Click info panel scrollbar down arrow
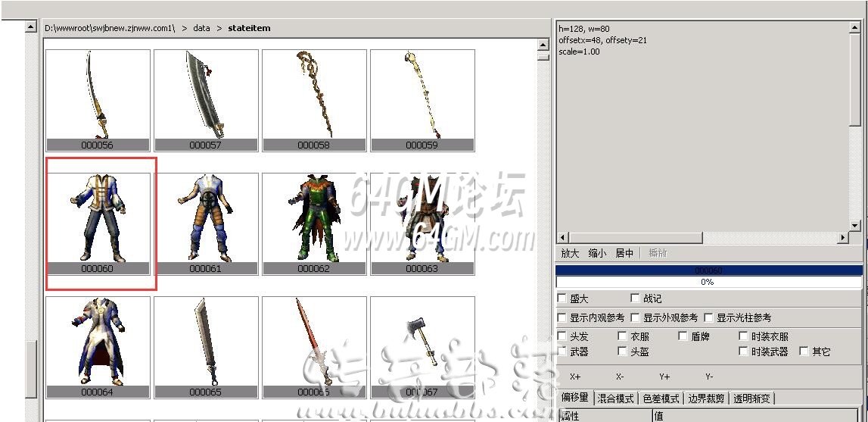 tap(855, 226)
